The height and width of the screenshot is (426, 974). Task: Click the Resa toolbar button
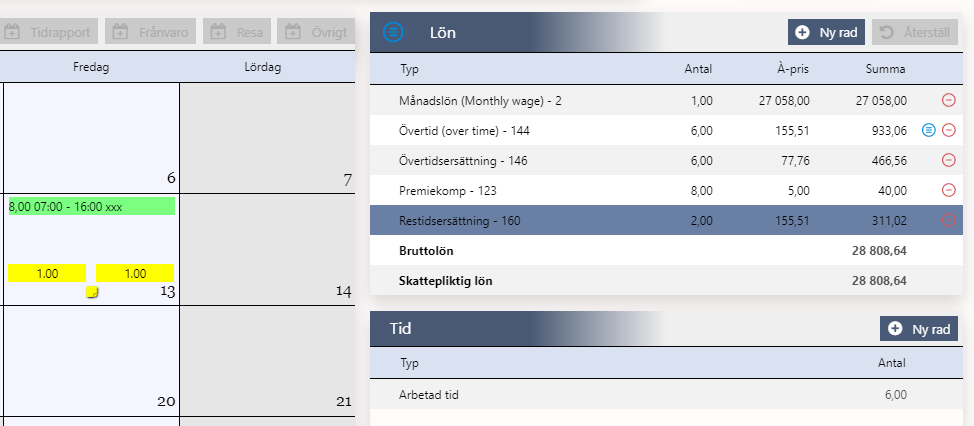coord(237,32)
